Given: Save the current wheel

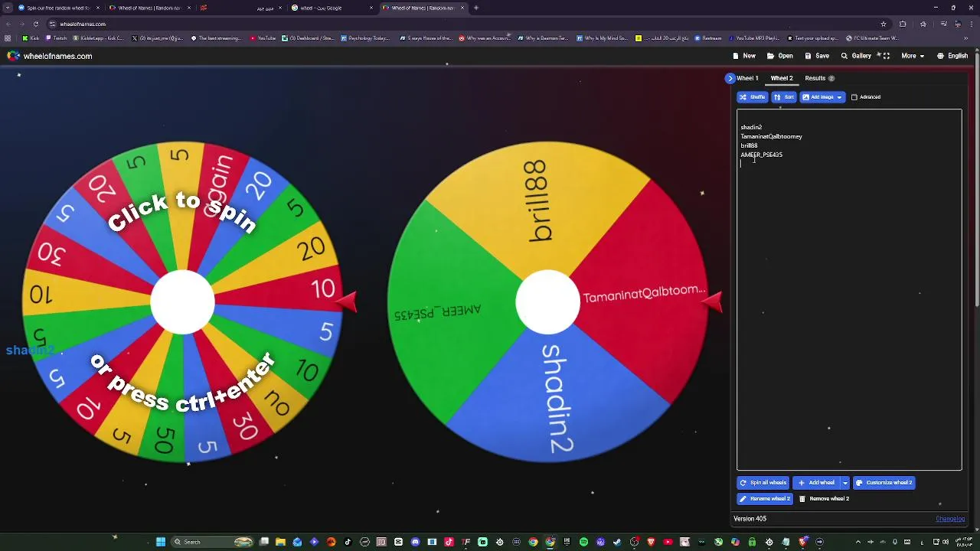Looking at the screenshot, I should click(817, 56).
